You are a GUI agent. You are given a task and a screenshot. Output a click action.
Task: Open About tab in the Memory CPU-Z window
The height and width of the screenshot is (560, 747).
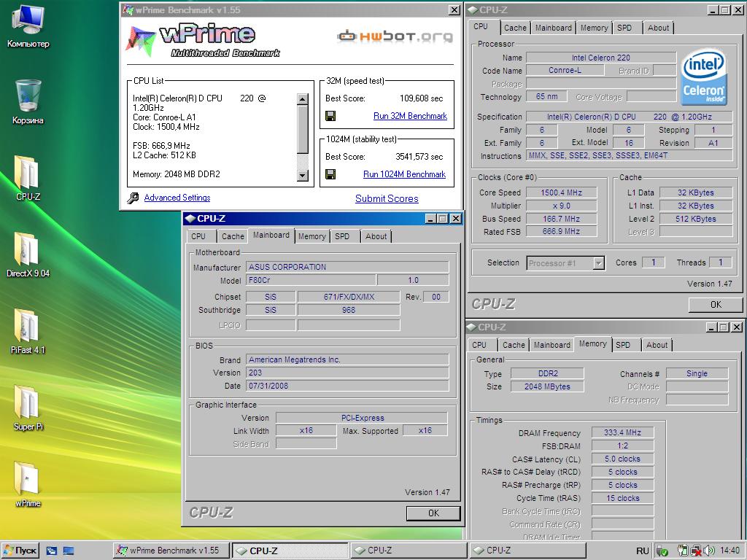click(x=657, y=345)
